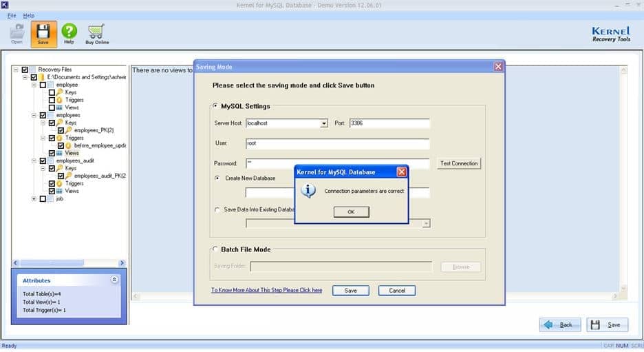Collapse Keys node under employees
Image resolution: width=644 pixels, height=352 pixels.
pyautogui.click(x=43, y=123)
